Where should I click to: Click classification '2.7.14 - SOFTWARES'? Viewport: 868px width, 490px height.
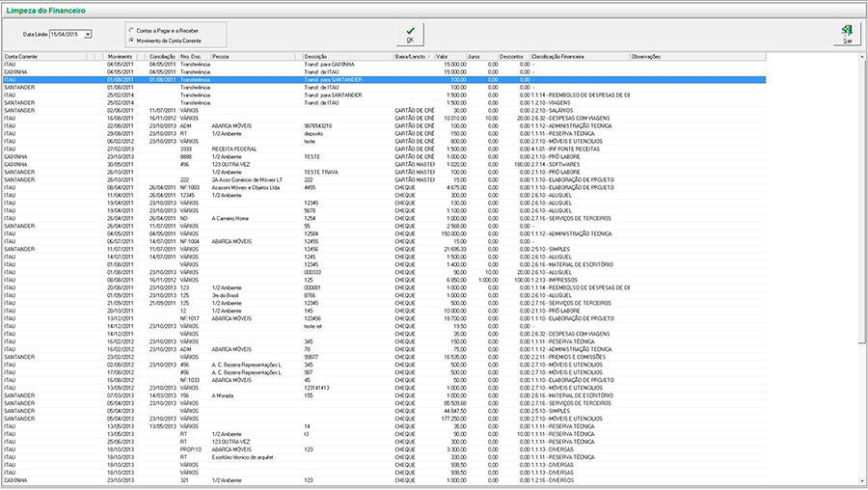(x=556, y=164)
